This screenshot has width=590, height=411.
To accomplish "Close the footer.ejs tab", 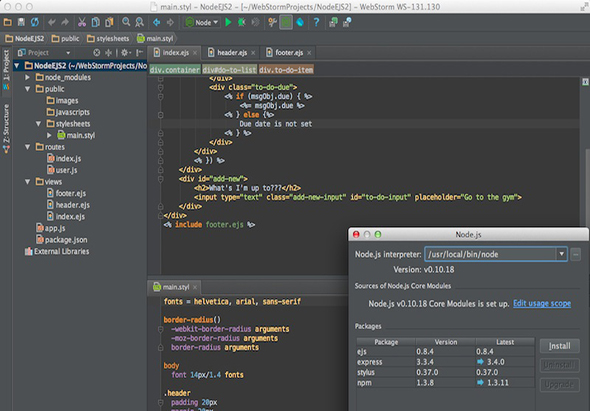I will click(x=309, y=53).
